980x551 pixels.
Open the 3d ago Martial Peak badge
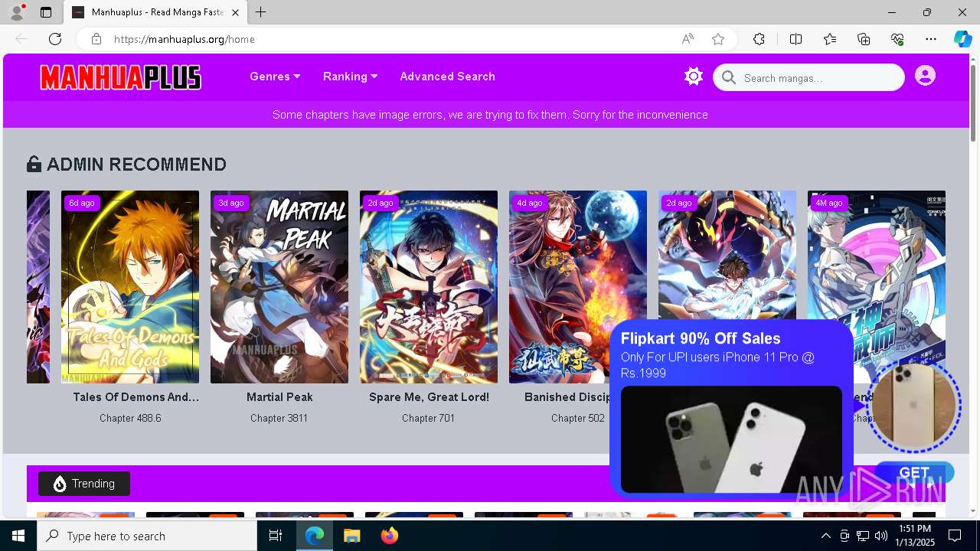point(231,203)
